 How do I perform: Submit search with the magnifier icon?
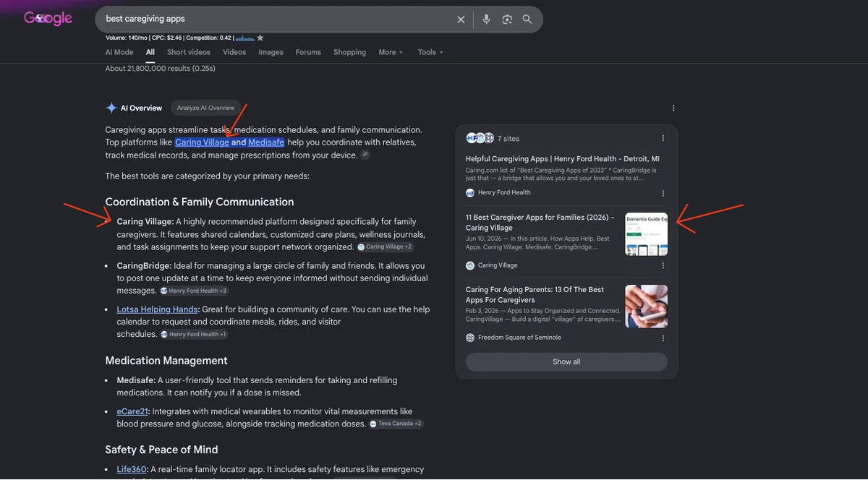(527, 20)
